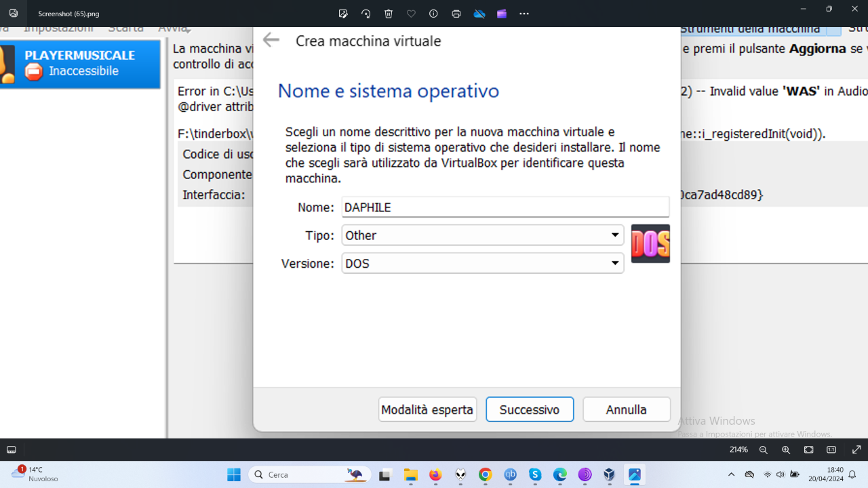
Task: Toggle full screen view with the arrows icon
Action: pos(856,450)
